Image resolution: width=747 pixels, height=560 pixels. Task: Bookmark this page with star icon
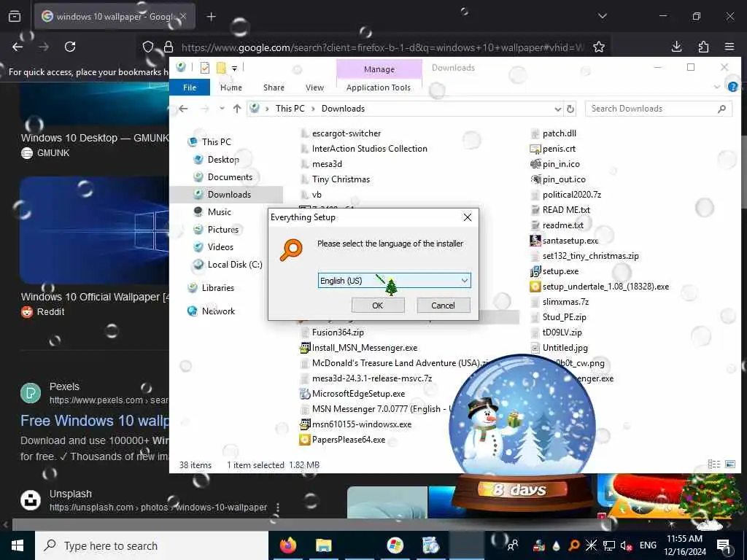click(x=599, y=47)
